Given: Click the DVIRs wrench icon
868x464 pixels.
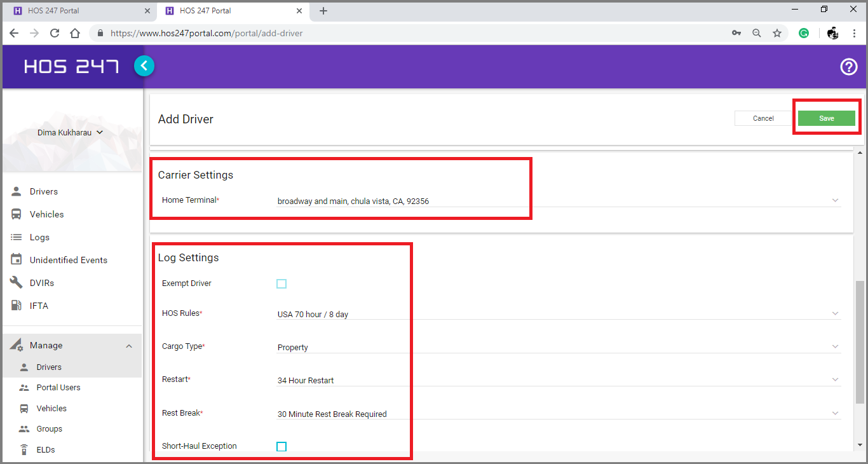Looking at the screenshot, I should [x=17, y=282].
